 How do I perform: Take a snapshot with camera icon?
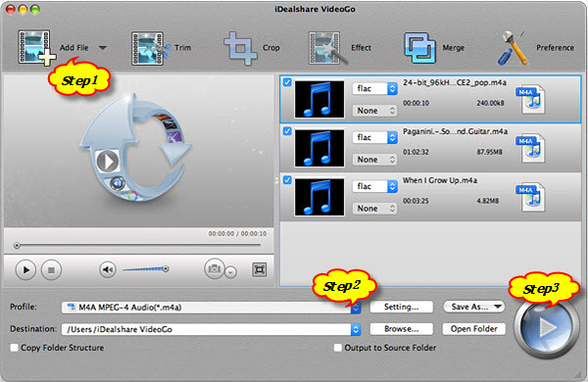(x=214, y=268)
